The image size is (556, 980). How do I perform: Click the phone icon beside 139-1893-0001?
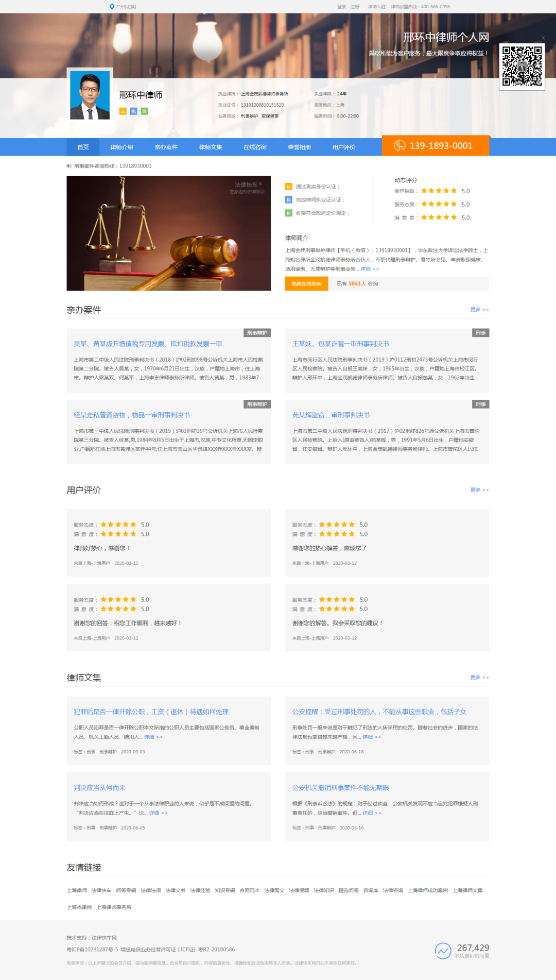point(399,146)
